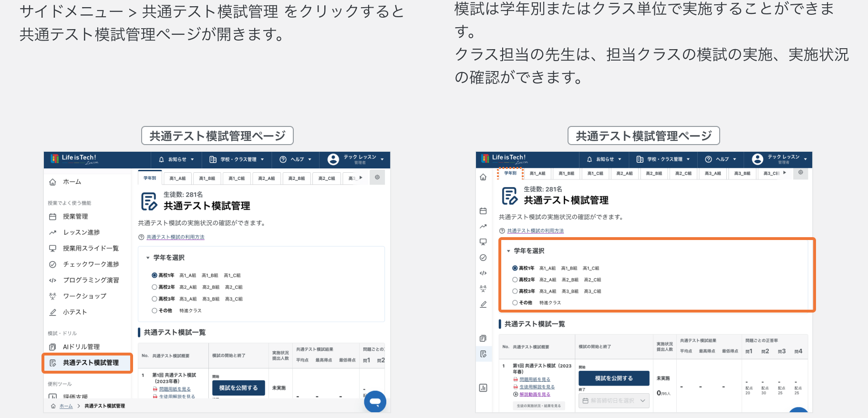Open 問題用紙を見る link in the right screenshot
This screenshot has height=418, width=868.
point(535,379)
